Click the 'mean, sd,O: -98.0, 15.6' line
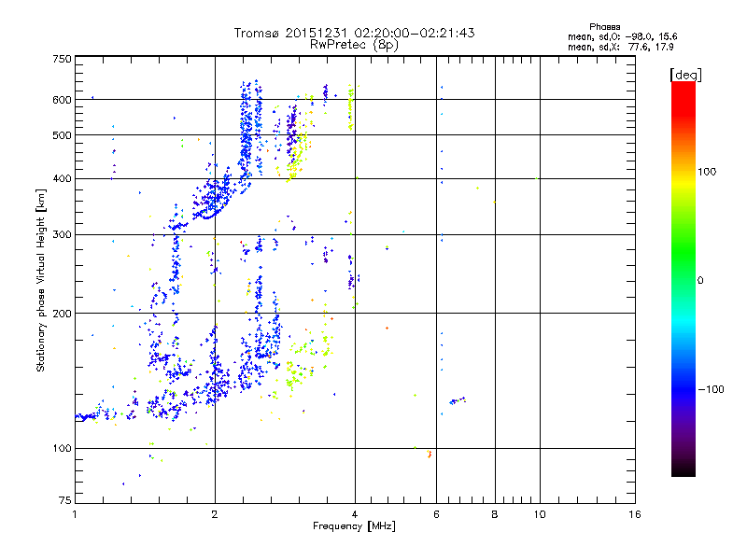Viewport: 747px width, 560px height. coord(622,36)
